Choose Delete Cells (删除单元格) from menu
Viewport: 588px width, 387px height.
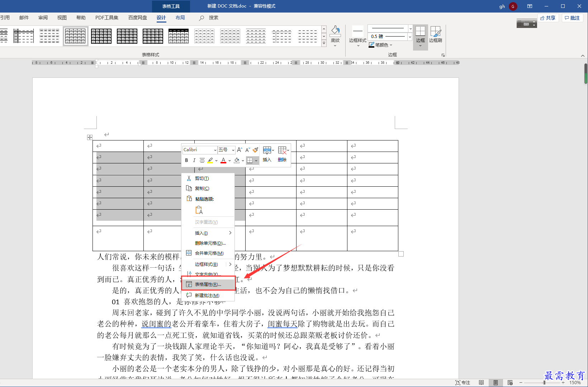pyautogui.click(x=208, y=243)
